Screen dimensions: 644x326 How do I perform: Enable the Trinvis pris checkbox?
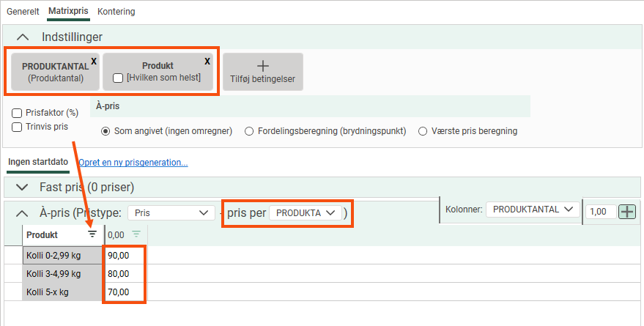tap(17, 127)
